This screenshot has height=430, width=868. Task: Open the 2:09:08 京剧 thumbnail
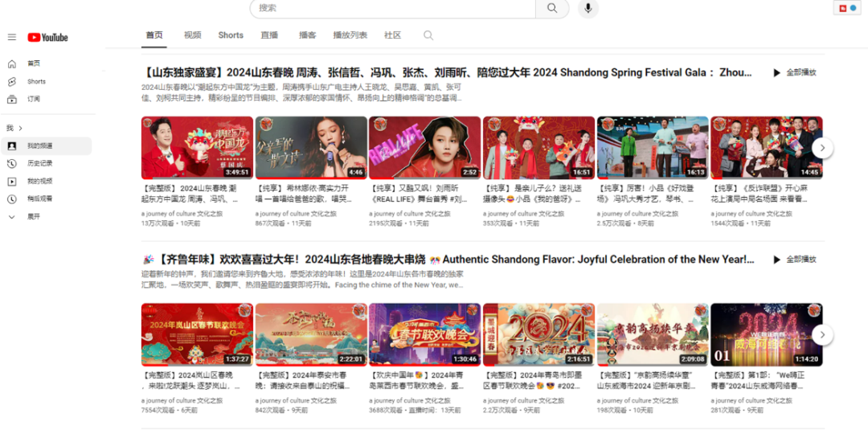[653, 335]
